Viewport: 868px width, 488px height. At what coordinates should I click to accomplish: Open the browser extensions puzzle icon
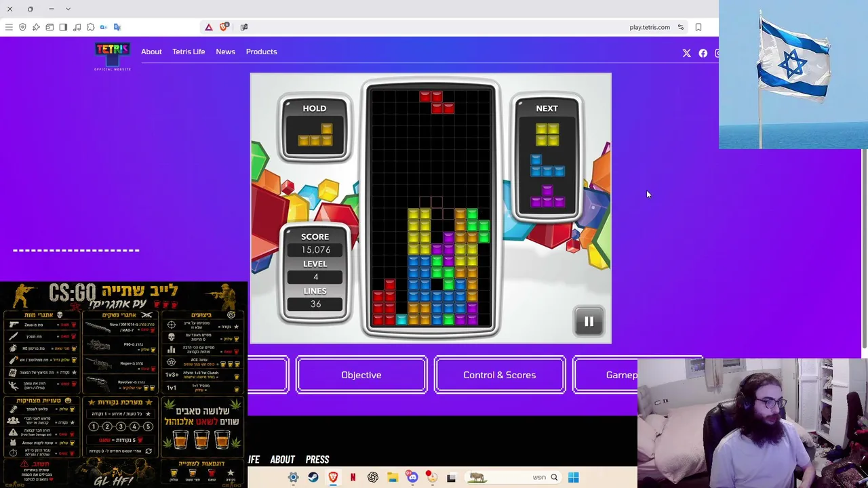(90, 27)
